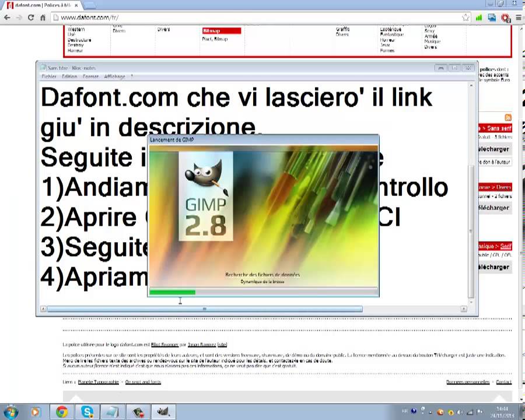Click the Chrome forward arrow
The image size is (525, 420).
click(x=19, y=17)
